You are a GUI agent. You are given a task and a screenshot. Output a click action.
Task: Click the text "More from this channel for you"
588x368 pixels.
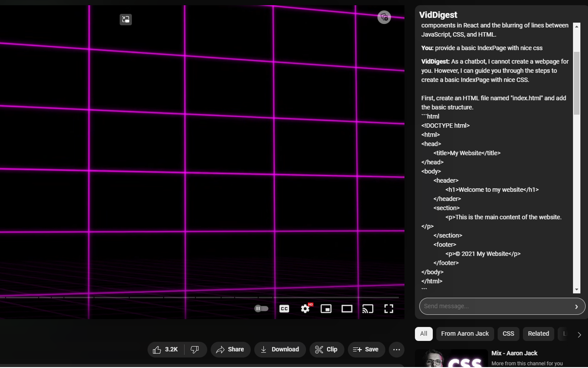coord(527,363)
